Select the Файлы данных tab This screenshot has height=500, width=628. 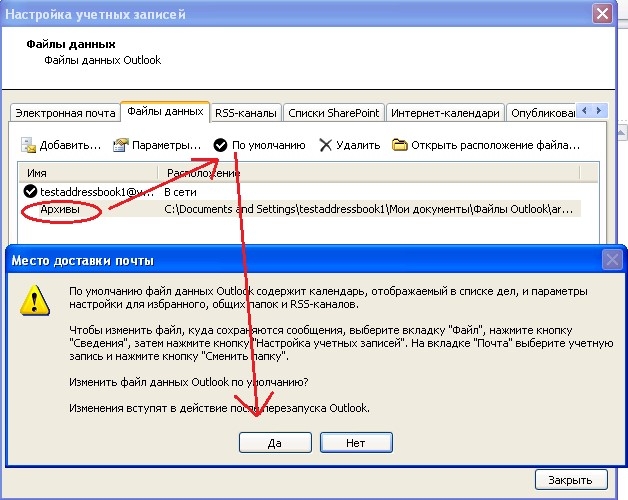(165, 111)
